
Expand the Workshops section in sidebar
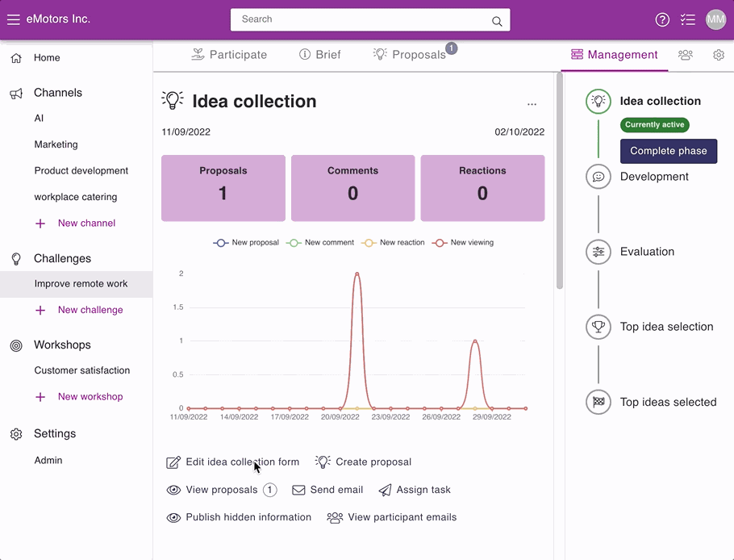[x=62, y=345]
